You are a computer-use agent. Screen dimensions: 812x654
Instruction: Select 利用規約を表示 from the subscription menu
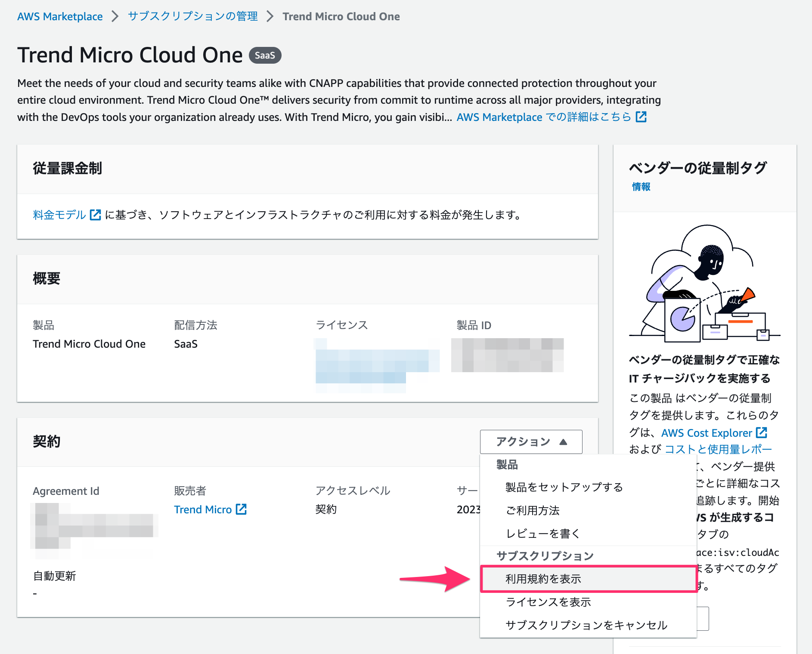[543, 579]
